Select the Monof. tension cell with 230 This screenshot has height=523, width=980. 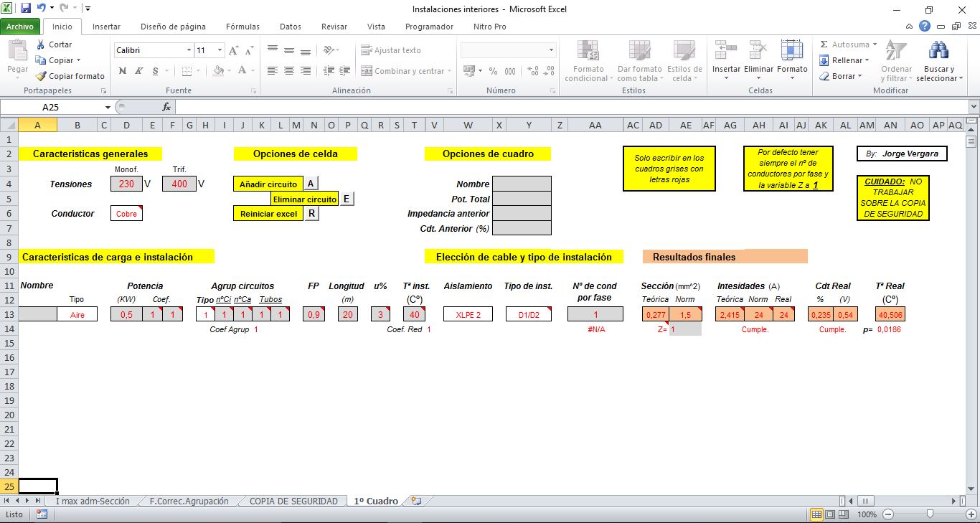tap(126, 184)
